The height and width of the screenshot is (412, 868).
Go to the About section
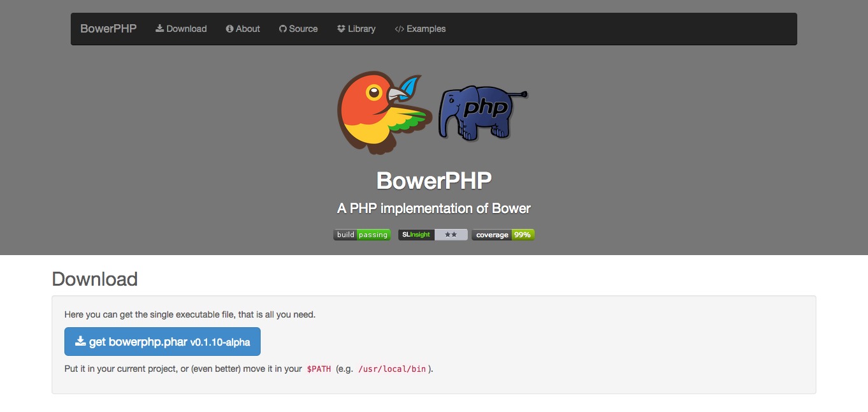coord(243,29)
